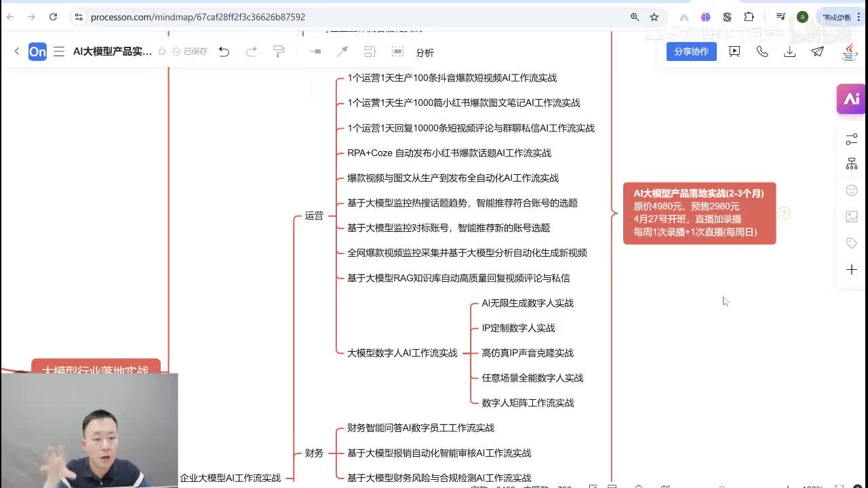Select topic RPA+Coze 自动发布小红书爆款话题
Screen dimensions: 868x488
pyautogui.click(x=449, y=153)
